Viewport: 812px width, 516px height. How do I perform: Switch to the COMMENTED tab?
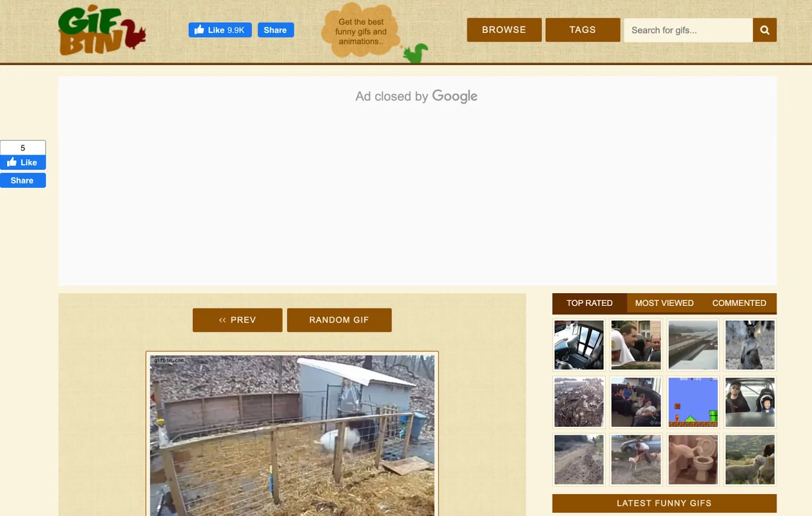pyautogui.click(x=739, y=303)
